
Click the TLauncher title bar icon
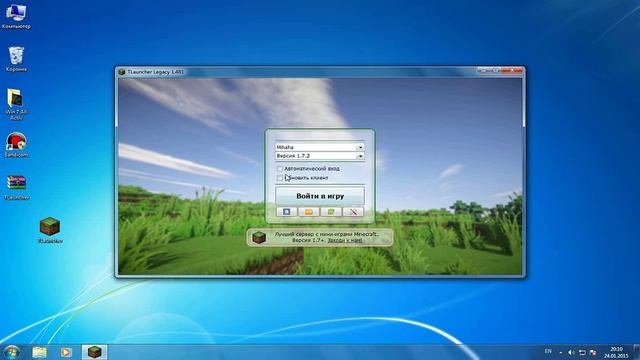121,72
